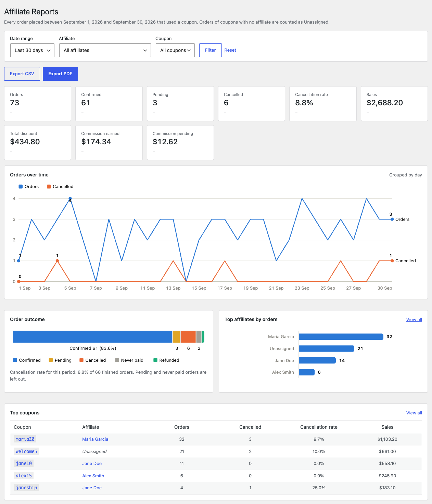Open Jane Doe affiliate in jane10 row
Viewport: 432px width, 504px height.
pyautogui.click(x=92, y=463)
